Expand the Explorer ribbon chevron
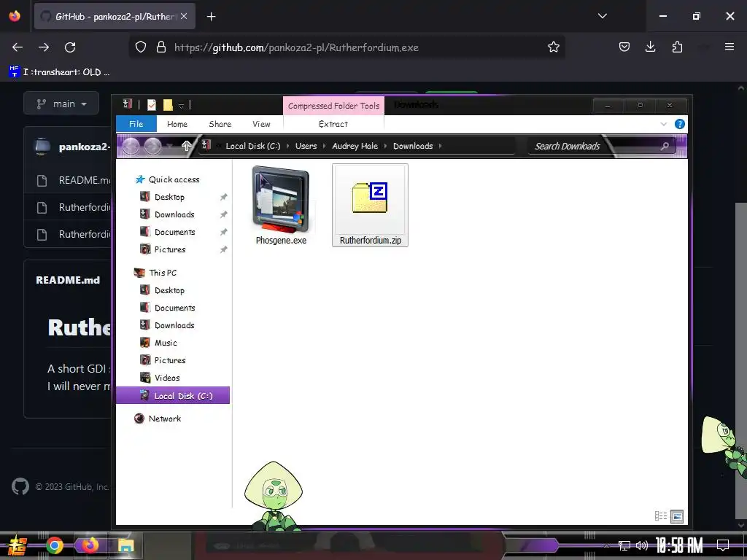The height and width of the screenshot is (560, 747). point(664,124)
